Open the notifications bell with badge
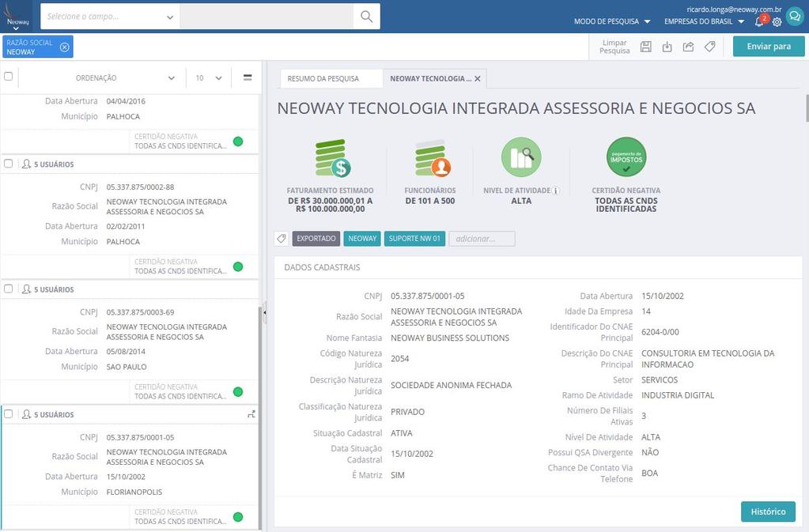 pyautogui.click(x=758, y=22)
